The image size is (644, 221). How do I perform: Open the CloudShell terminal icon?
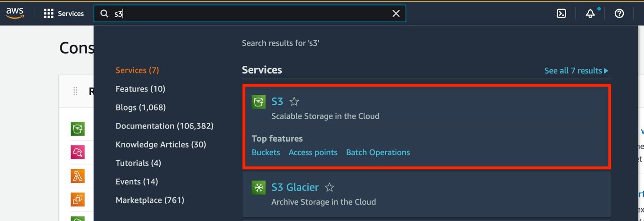(561, 14)
